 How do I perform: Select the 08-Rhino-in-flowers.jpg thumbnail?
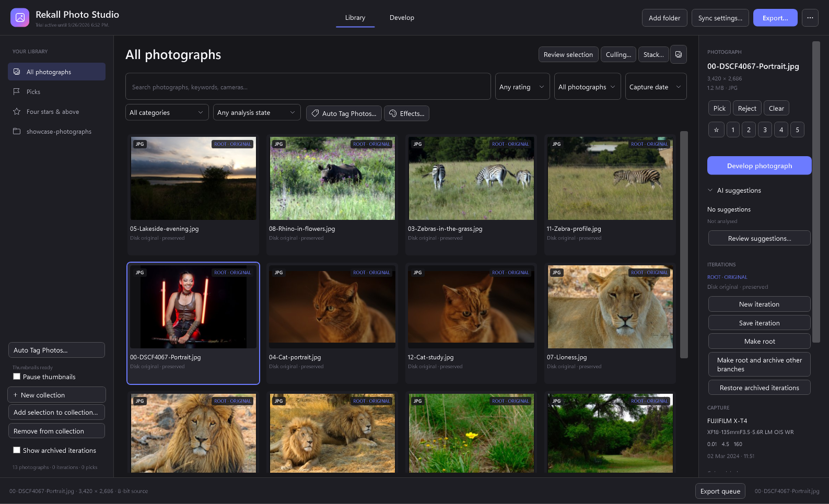(332, 179)
